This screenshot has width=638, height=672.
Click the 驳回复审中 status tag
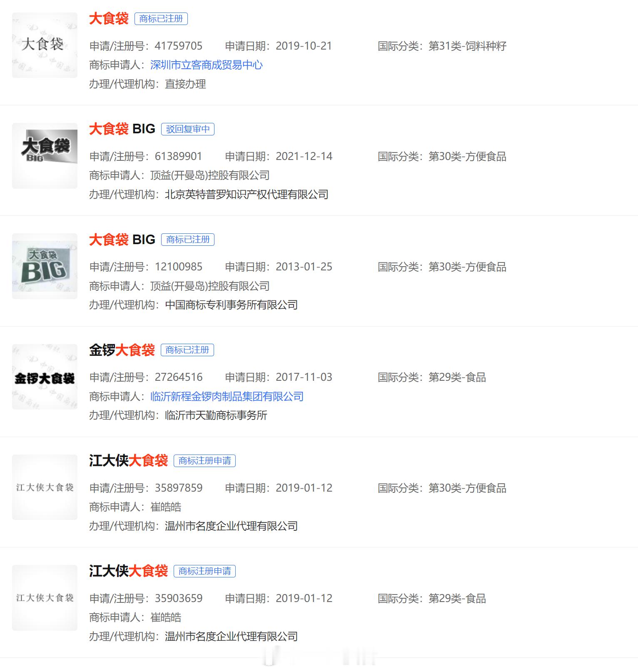188,129
